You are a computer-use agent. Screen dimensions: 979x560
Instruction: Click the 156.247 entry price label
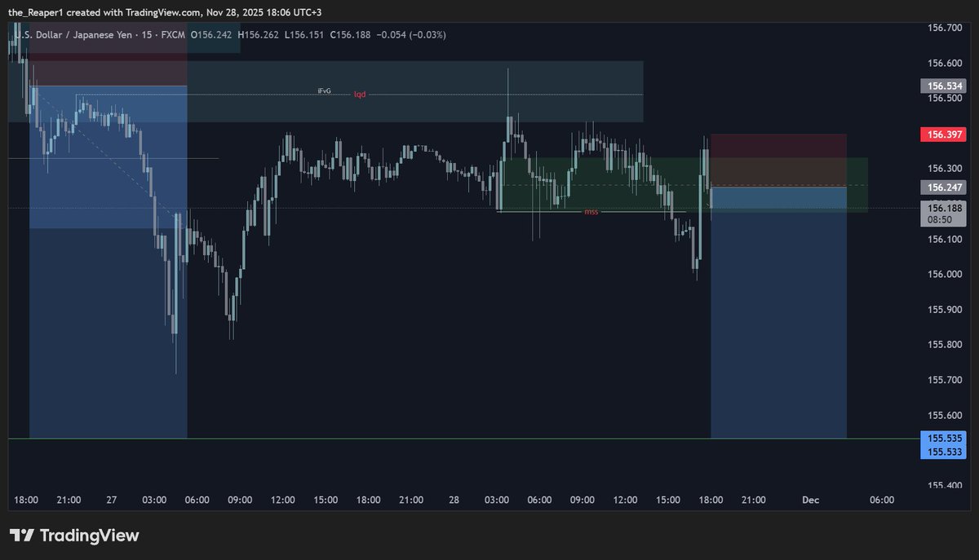(x=942, y=187)
